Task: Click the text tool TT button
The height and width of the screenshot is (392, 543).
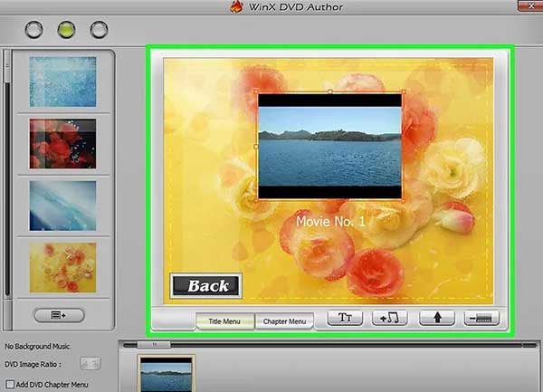Action: 345,318
